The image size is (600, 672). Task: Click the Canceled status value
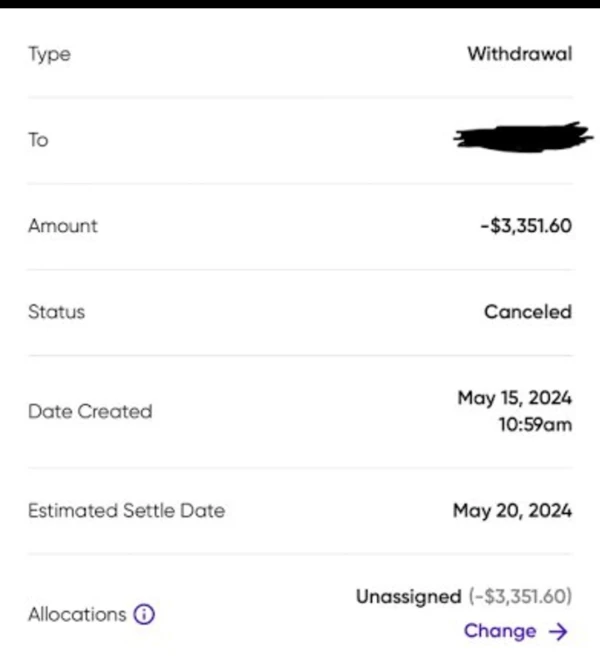pyautogui.click(x=527, y=312)
